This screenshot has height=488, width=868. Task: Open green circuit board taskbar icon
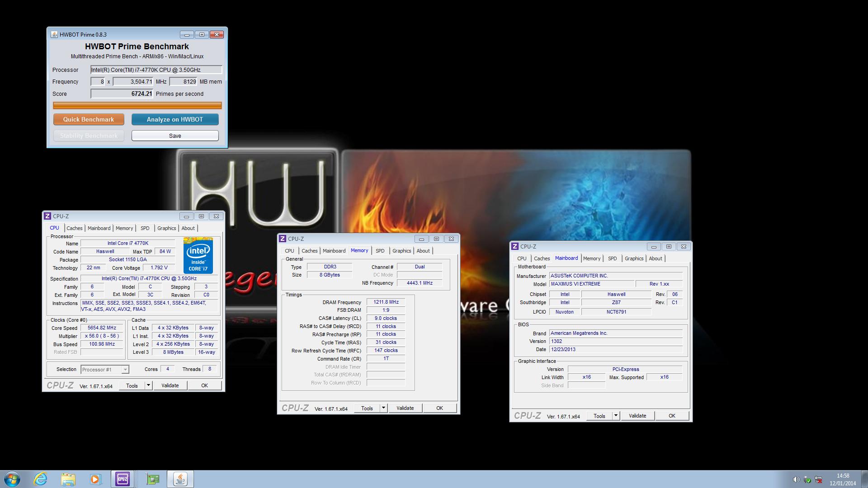coord(153,479)
